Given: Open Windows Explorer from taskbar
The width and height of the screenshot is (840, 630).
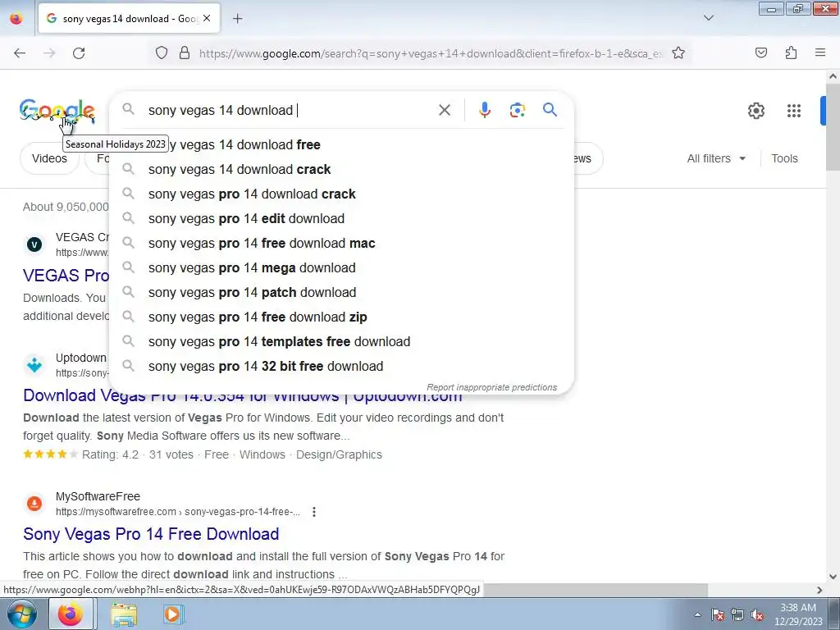Looking at the screenshot, I should (124, 614).
